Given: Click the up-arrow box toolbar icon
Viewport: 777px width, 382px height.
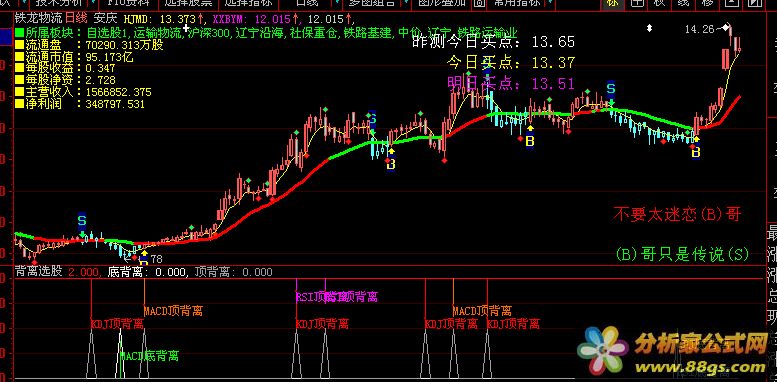Looking at the screenshot, I should (x=731, y=3).
